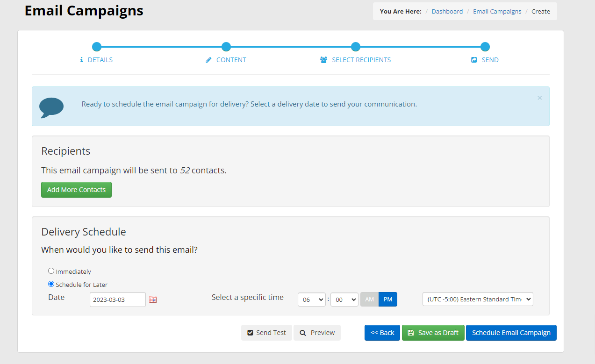Open the email Preview
The image size is (595, 364).
pyautogui.click(x=317, y=333)
